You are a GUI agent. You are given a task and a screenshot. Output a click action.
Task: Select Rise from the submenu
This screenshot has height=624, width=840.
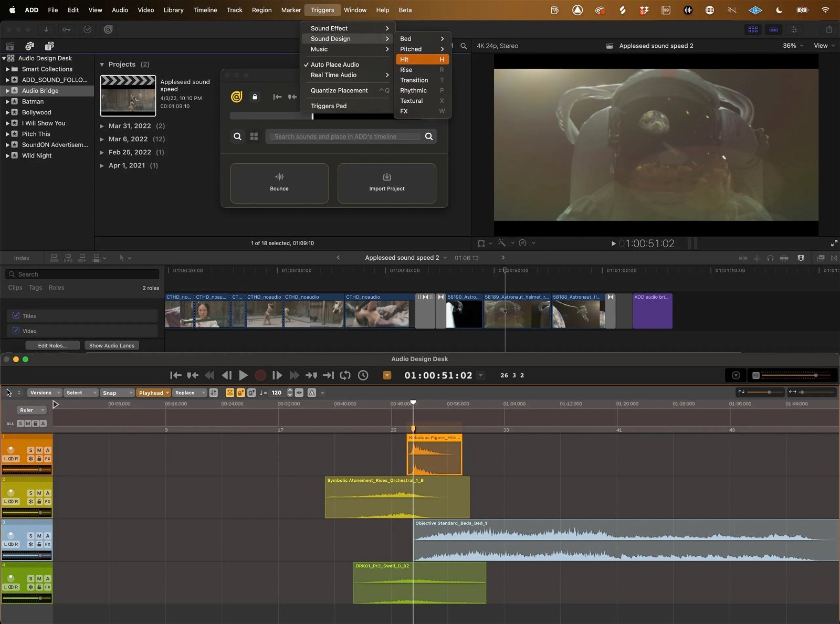(423, 70)
